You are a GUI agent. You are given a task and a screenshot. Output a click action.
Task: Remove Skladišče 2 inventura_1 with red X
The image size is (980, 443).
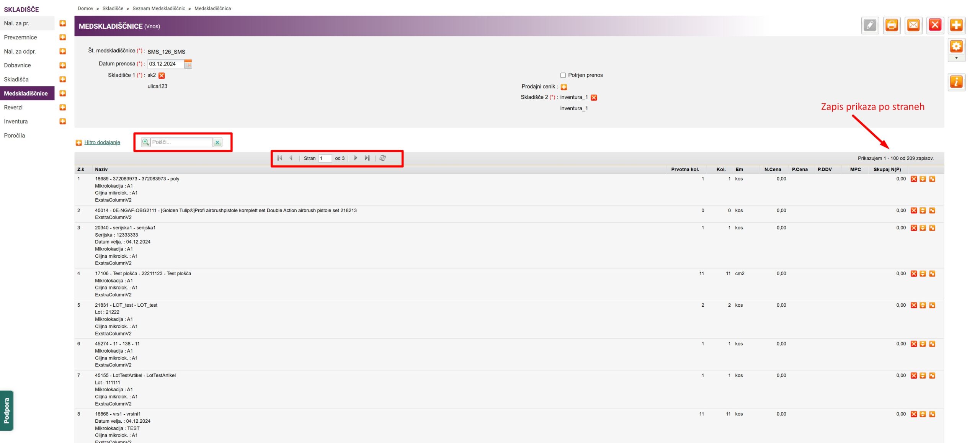[594, 98]
